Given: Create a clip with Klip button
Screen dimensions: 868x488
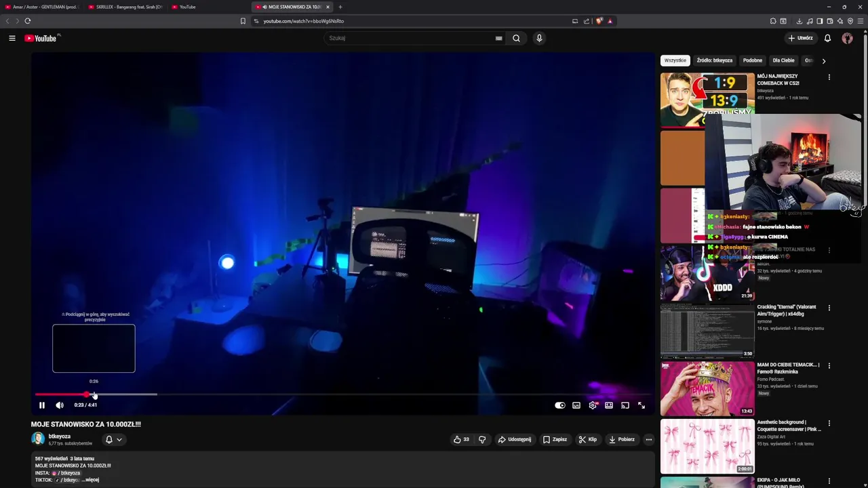Looking at the screenshot, I should click(587, 439).
